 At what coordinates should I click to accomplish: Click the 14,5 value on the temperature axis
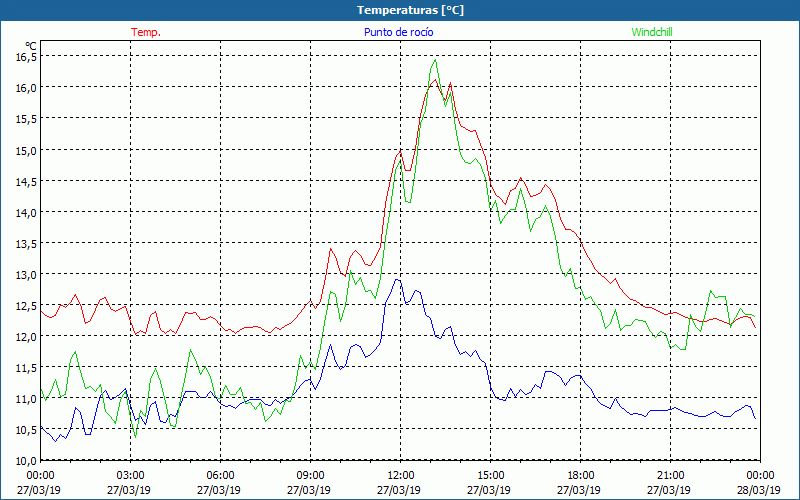click(26, 181)
